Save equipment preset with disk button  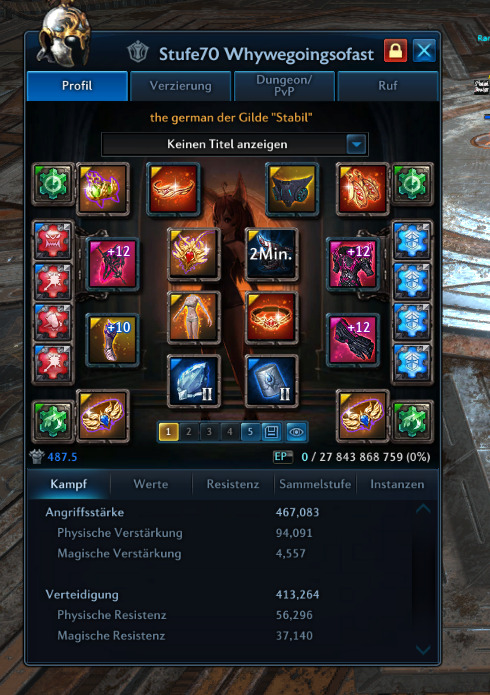271,432
